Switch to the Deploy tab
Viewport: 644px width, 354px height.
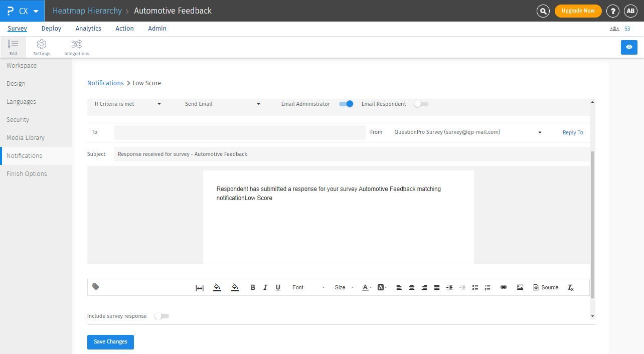pyautogui.click(x=51, y=29)
